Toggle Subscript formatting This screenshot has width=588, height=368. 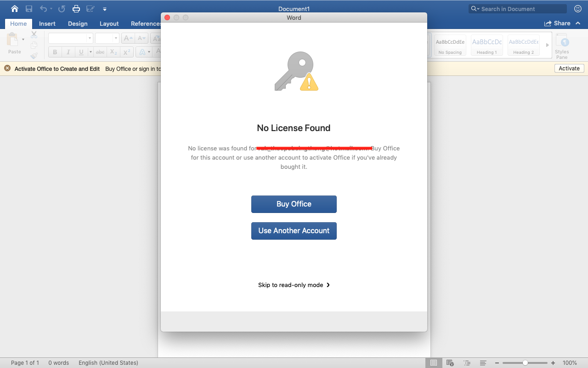(113, 52)
